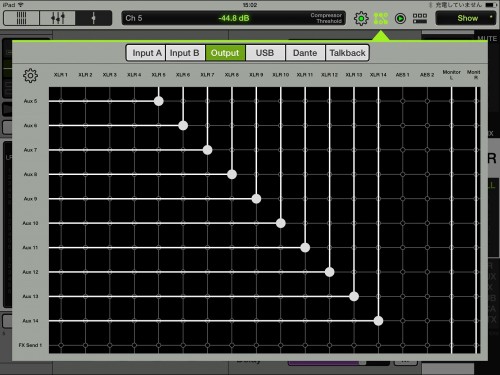
Task: Switch to the mixer faders view icon
Action: click(x=58, y=18)
